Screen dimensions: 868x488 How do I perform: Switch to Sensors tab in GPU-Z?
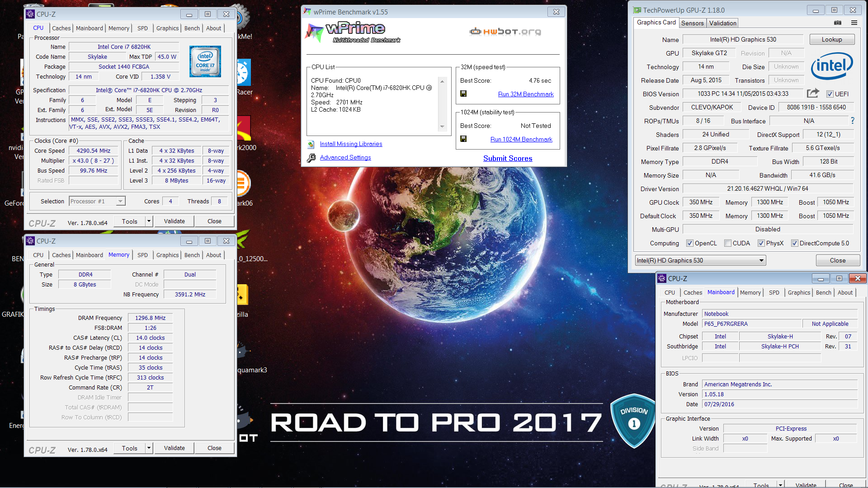pyautogui.click(x=693, y=23)
